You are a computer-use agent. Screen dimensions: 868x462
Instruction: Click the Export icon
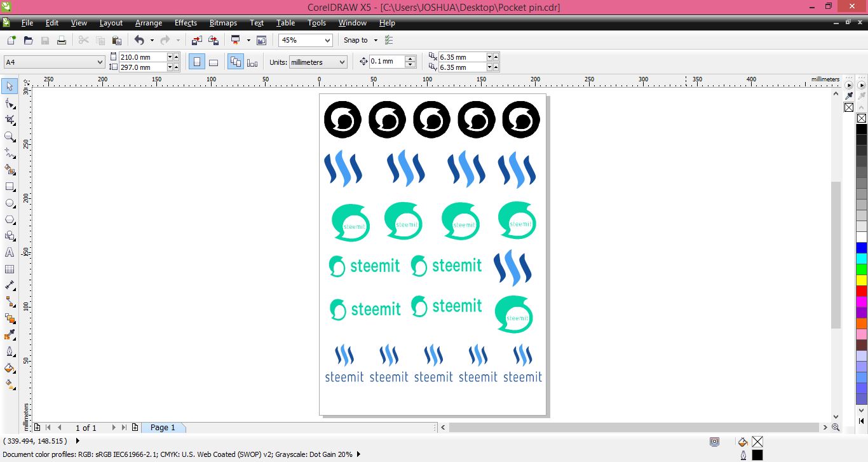pos(214,40)
